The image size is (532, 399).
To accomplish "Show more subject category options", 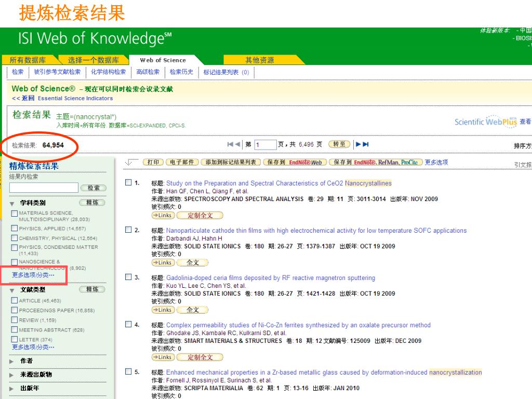I will click(33, 275).
